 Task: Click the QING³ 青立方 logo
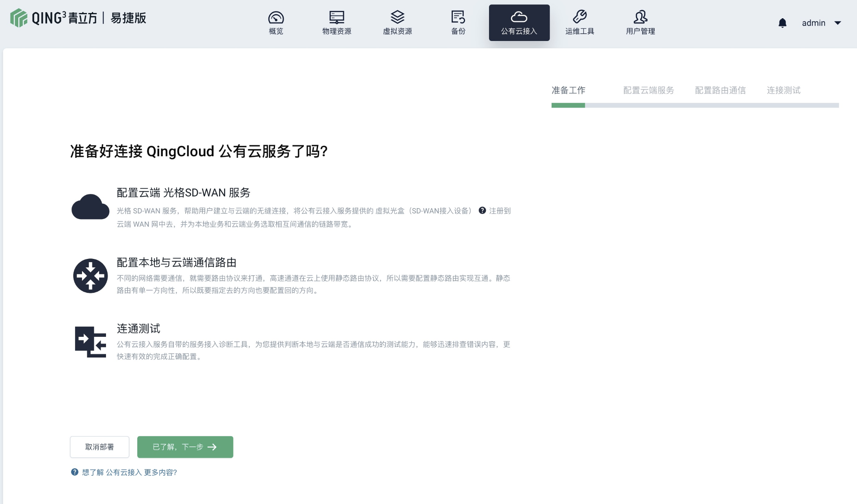(x=78, y=18)
